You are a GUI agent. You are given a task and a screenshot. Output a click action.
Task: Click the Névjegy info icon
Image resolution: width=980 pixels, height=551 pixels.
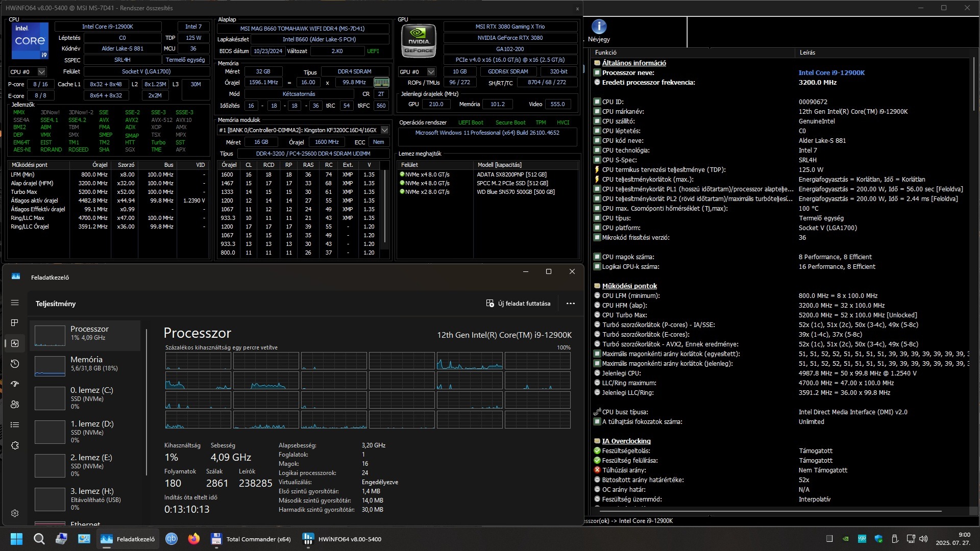tap(599, 27)
